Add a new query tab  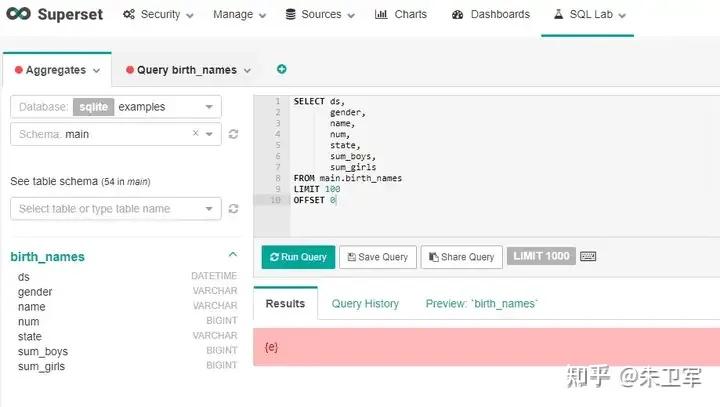pyautogui.click(x=282, y=69)
